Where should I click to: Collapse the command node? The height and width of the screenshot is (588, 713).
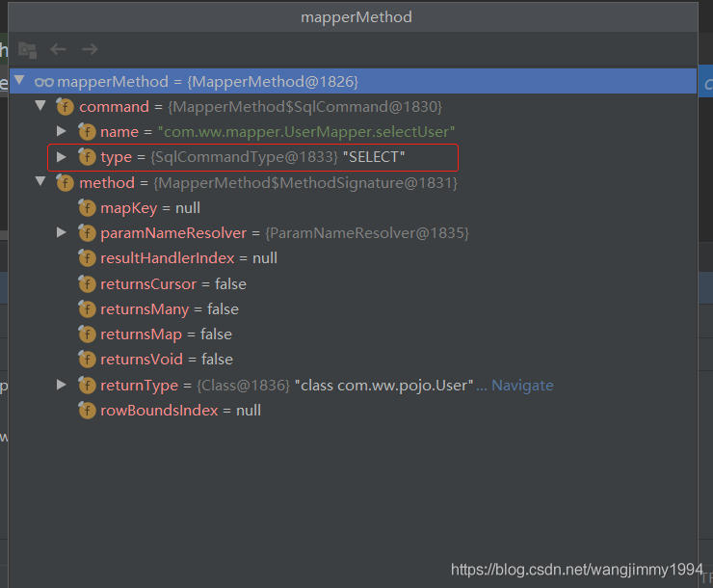pyautogui.click(x=40, y=105)
